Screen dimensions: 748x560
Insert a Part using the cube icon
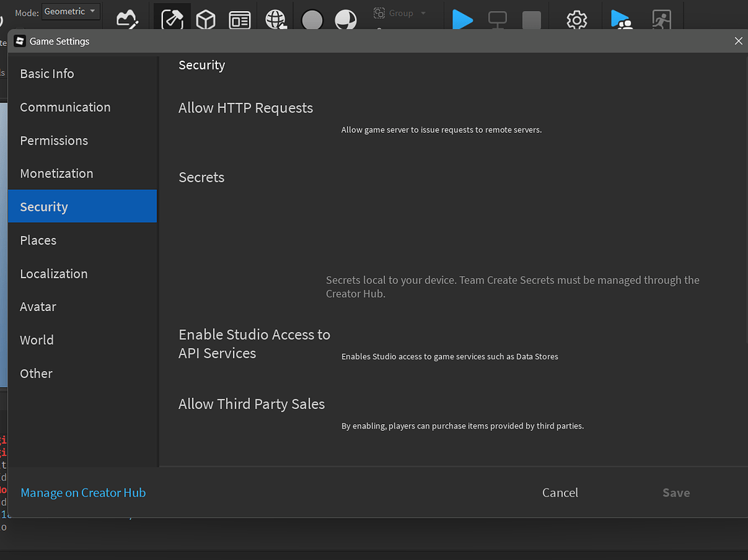205,20
